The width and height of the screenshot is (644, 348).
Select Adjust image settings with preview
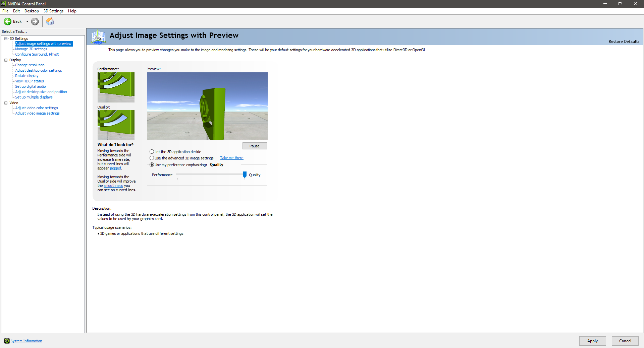coord(44,44)
